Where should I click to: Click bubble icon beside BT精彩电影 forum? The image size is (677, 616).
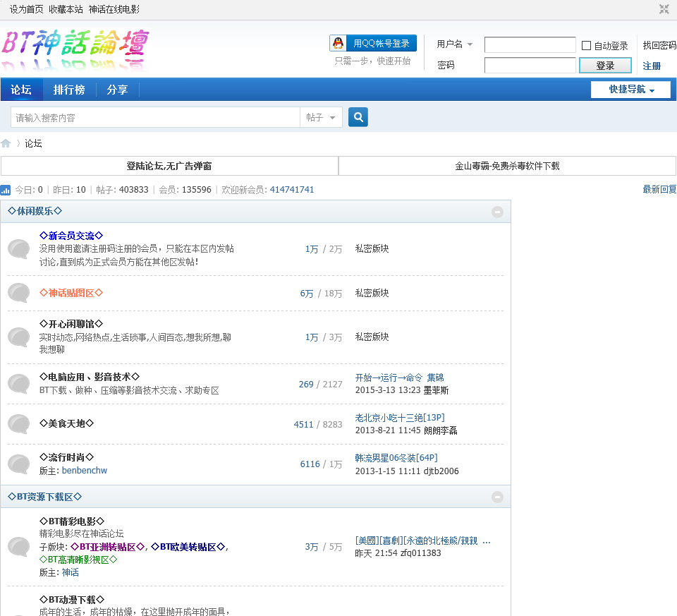pyautogui.click(x=19, y=547)
